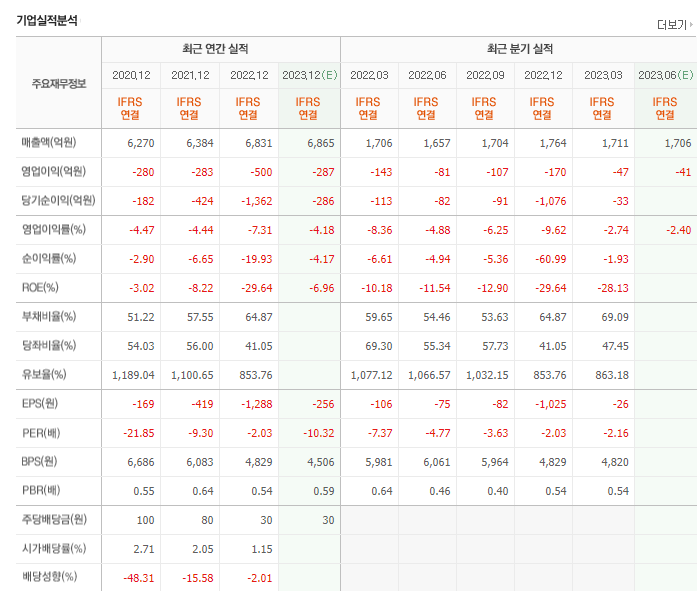Click the 6,865 estimated revenue value
700x591 pixels.
point(321,143)
